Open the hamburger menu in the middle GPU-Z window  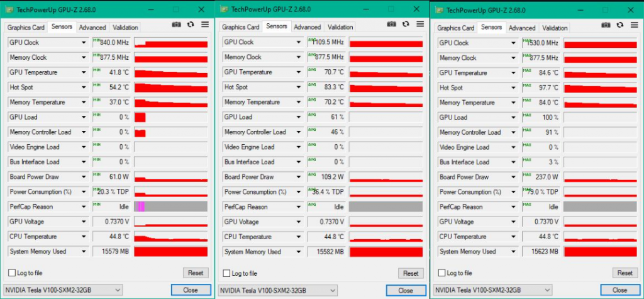(419, 24)
